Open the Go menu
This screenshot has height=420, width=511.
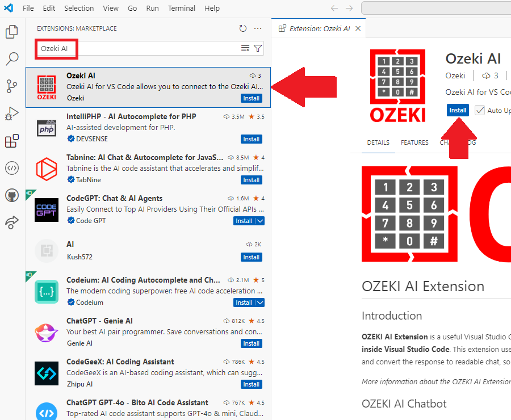132,8
